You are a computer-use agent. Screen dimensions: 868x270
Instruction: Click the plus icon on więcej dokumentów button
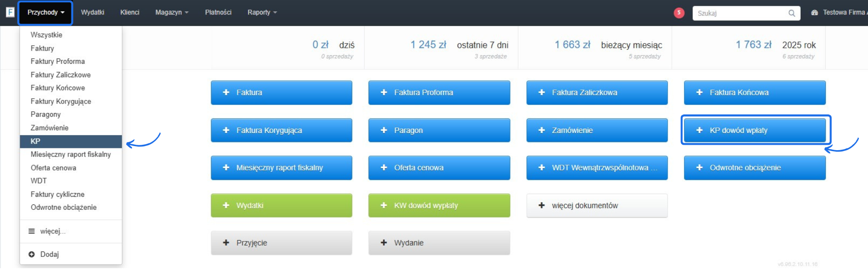click(x=542, y=205)
